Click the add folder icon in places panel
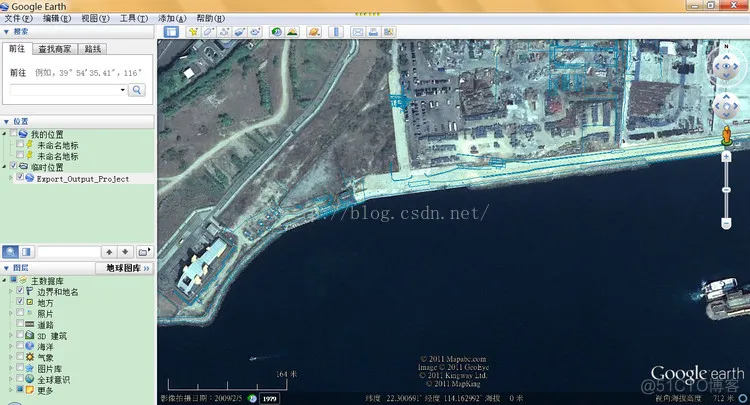 143,252
